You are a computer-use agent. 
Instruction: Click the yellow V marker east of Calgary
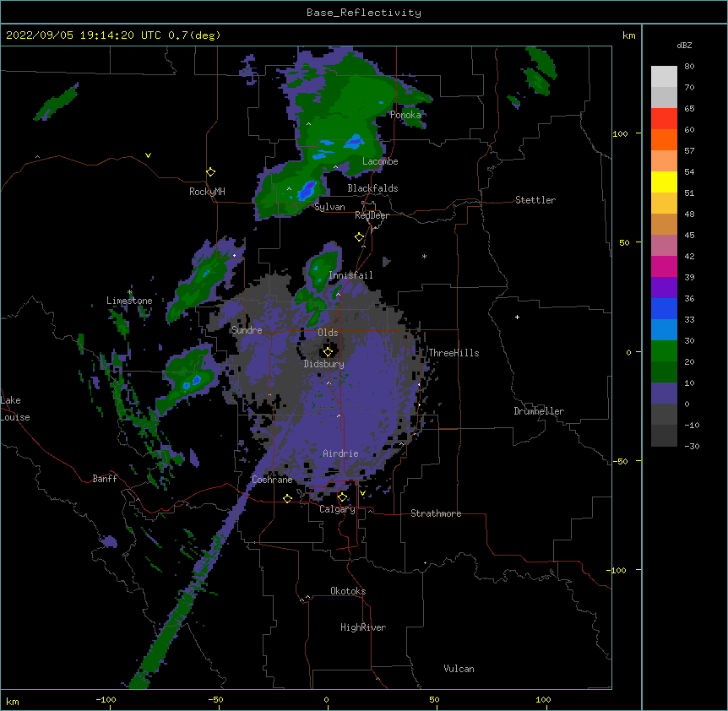tap(362, 493)
